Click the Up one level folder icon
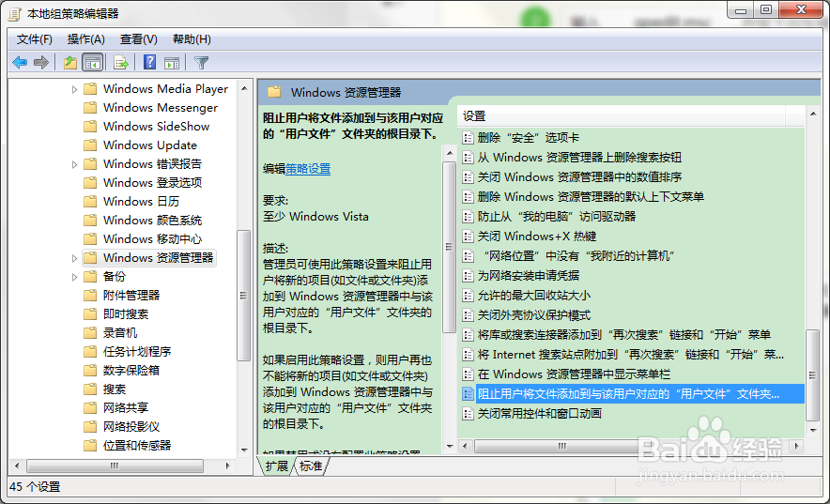 pos(70,63)
